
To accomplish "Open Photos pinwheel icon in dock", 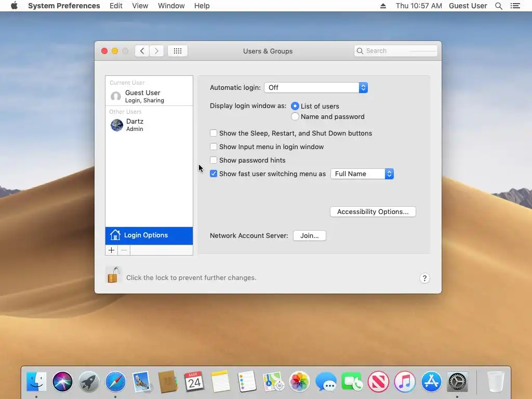I will point(299,381).
